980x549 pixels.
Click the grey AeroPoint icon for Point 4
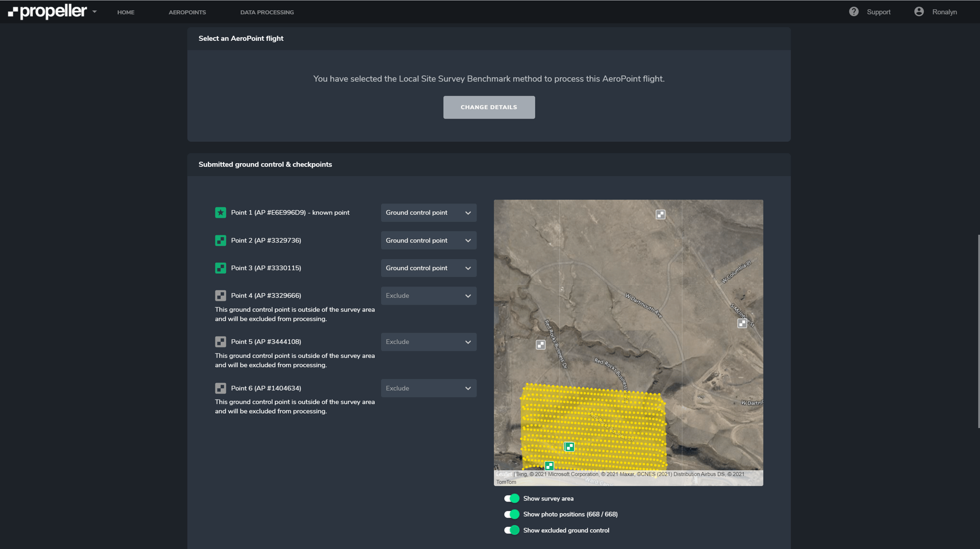click(x=220, y=296)
